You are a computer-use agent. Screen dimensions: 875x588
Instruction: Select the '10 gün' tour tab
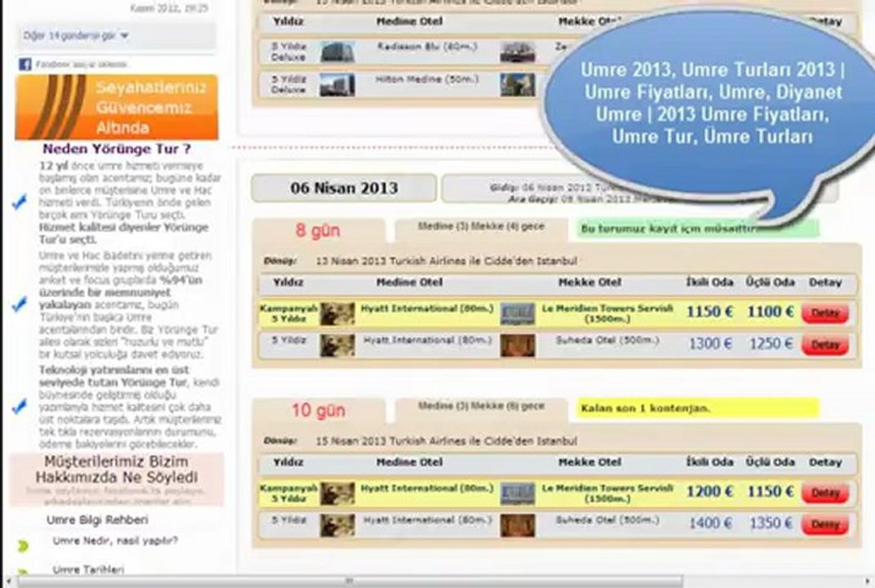point(318,411)
